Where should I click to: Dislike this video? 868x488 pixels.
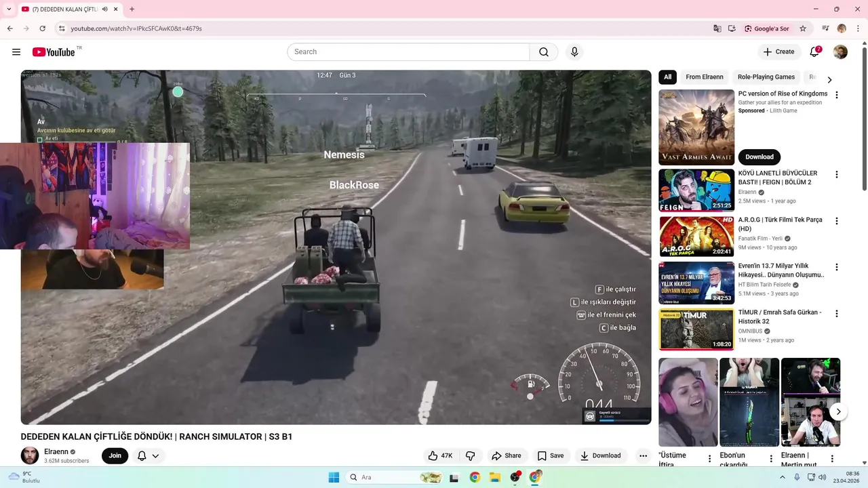[470, 455]
